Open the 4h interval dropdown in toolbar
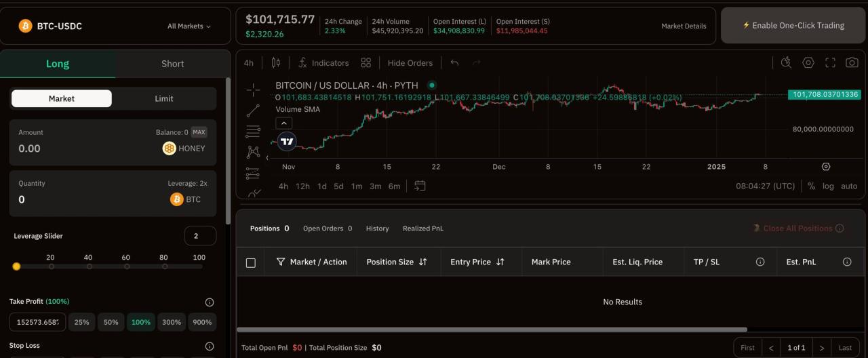Screen dimensions: 868x358 point(249,63)
